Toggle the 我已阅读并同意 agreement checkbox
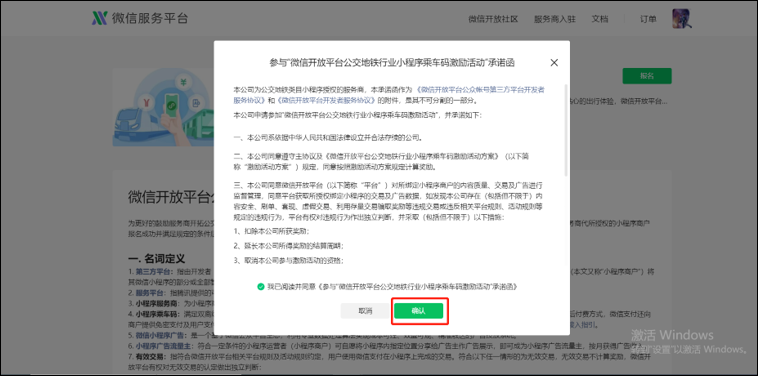758x376 pixels. tap(261, 287)
